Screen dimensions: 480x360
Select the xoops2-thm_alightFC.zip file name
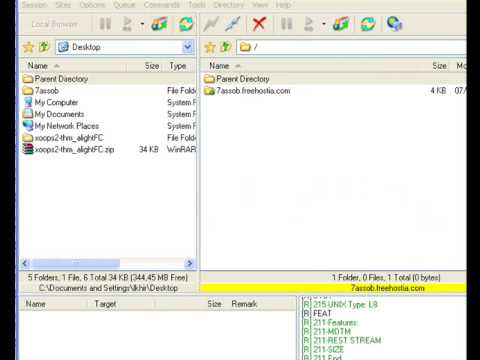tap(74, 149)
